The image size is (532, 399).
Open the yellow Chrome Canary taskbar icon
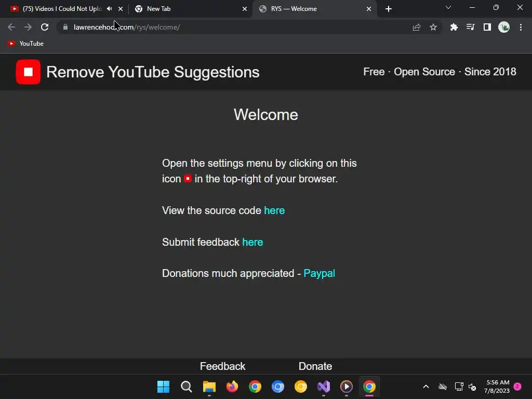(301, 387)
